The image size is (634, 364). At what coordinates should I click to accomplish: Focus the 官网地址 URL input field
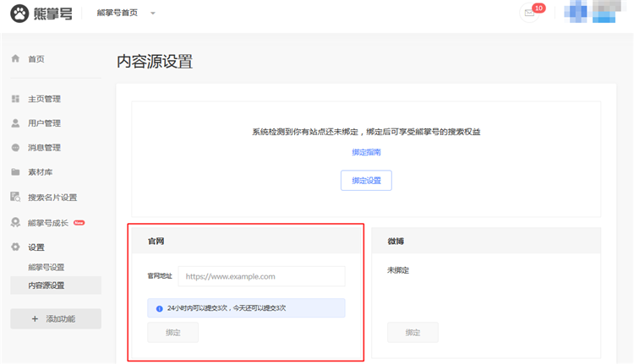tap(261, 276)
